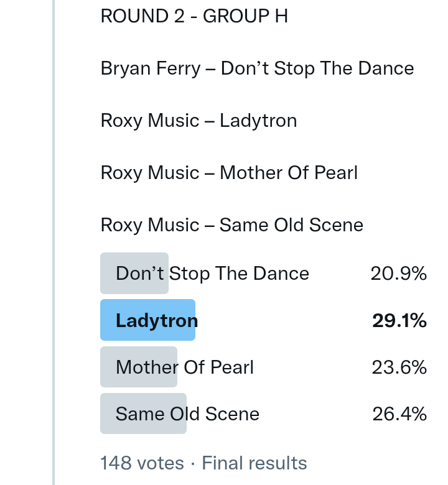
Task: Select the 23.6% result value
Action: coord(399,367)
